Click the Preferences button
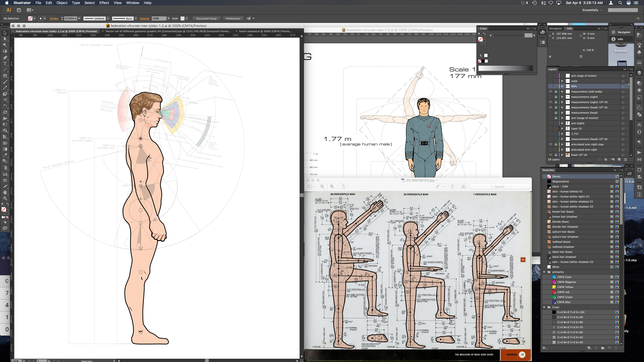Screen dimensions: 644x362 [233, 18]
